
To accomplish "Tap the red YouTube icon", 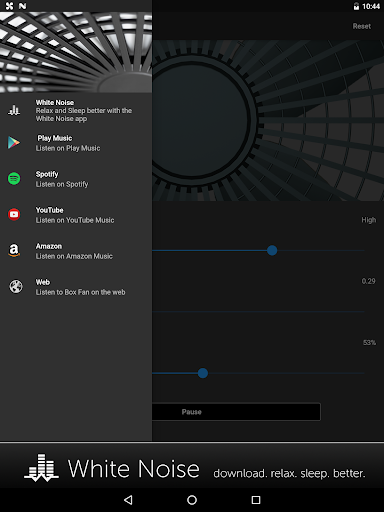I will click(14, 215).
